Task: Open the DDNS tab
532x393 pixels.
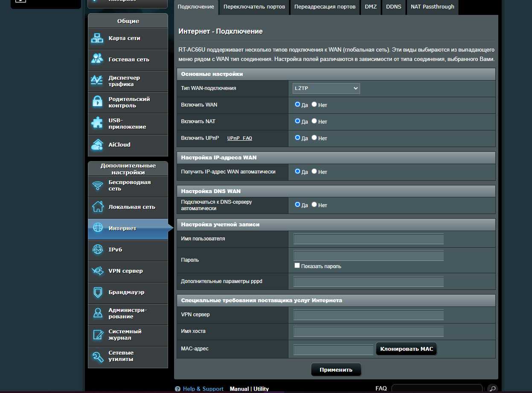Action: [x=394, y=7]
